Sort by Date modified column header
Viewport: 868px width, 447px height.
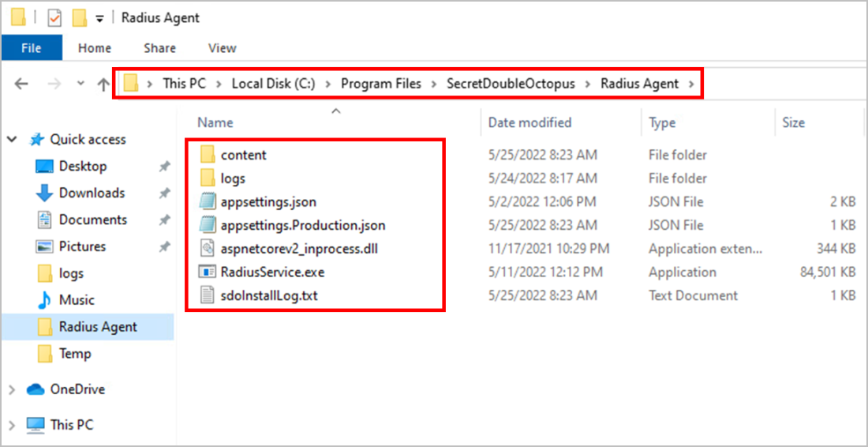coord(529,122)
